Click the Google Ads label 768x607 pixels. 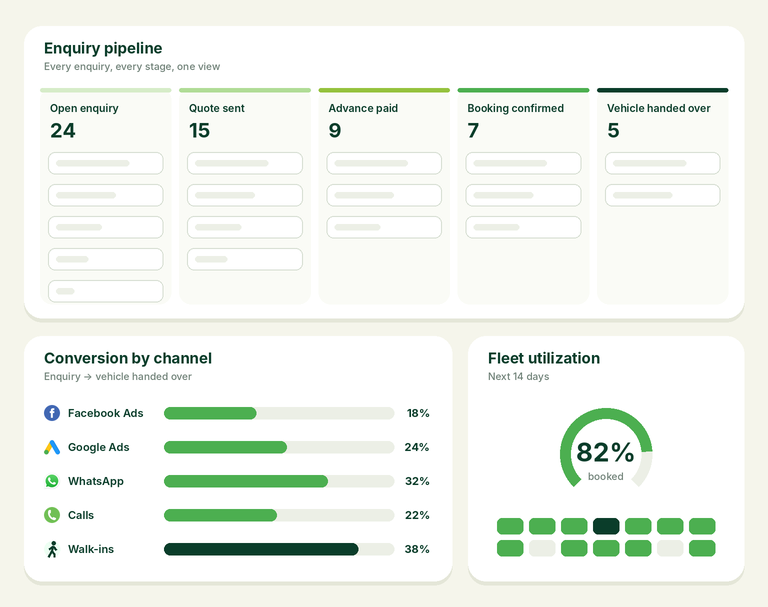click(98, 447)
